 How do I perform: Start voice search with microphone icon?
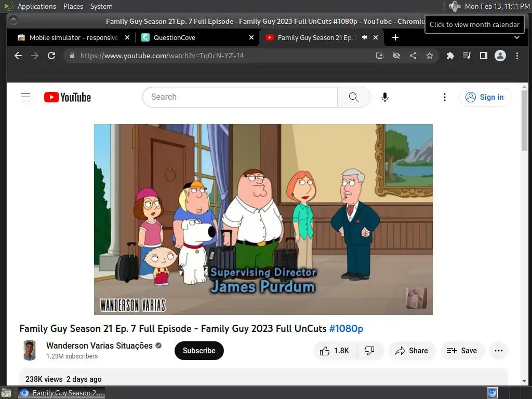coord(385,97)
